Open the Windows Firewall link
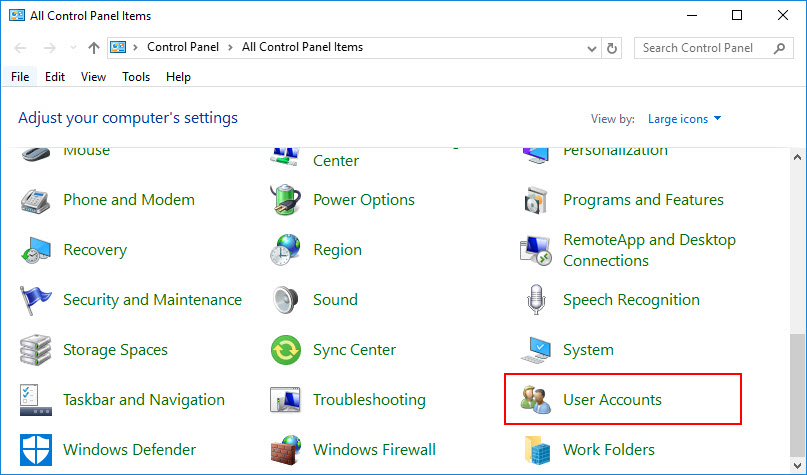807x475 pixels. coord(374,450)
